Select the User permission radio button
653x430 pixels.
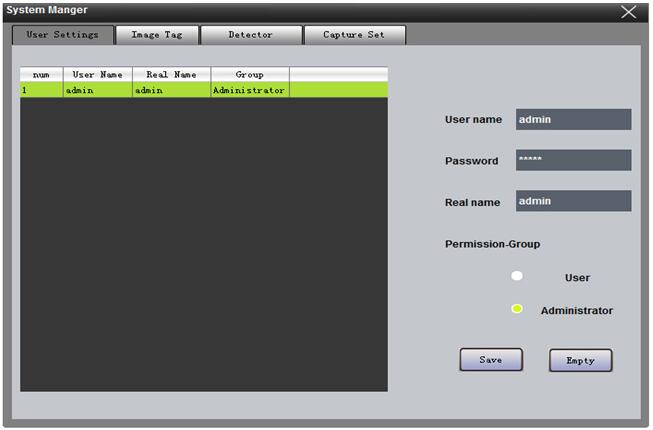tap(517, 276)
